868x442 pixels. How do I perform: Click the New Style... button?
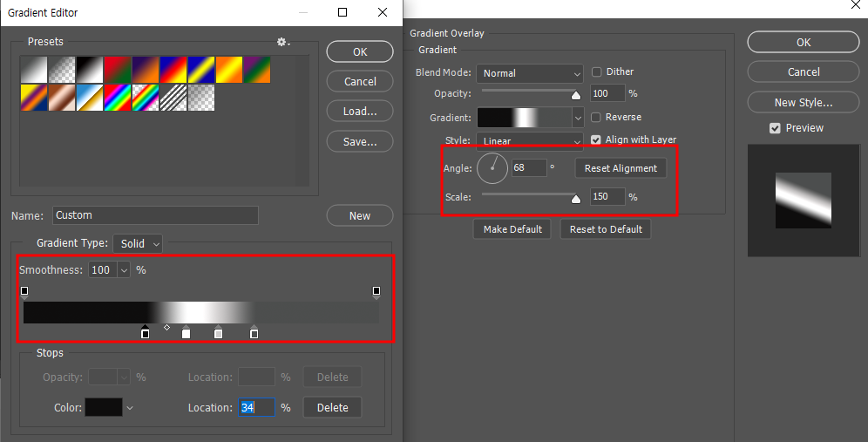coord(804,103)
